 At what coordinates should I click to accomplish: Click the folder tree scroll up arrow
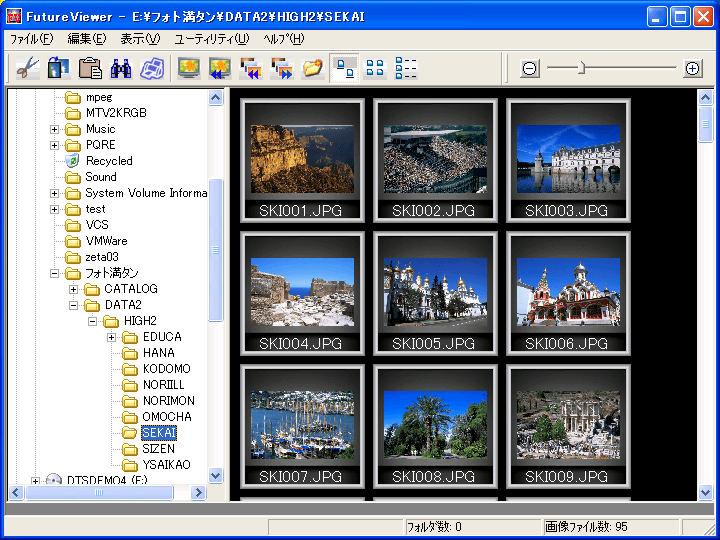[216, 97]
